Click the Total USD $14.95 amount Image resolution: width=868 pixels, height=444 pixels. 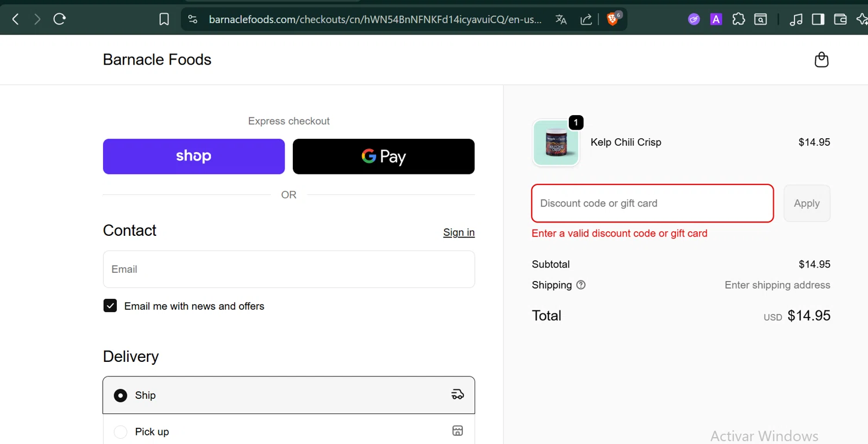coord(809,316)
